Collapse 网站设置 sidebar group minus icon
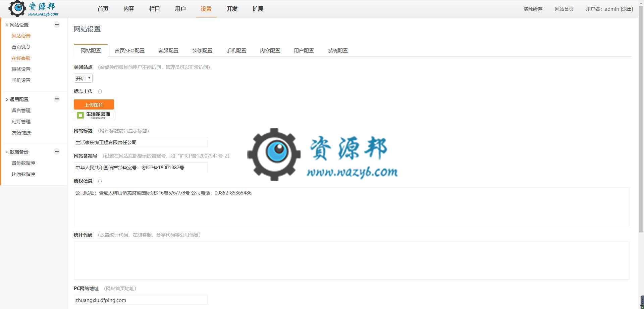Image resolution: width=644 pixels, height=309 pixels. pyautogui.click(x=57, y=25)
